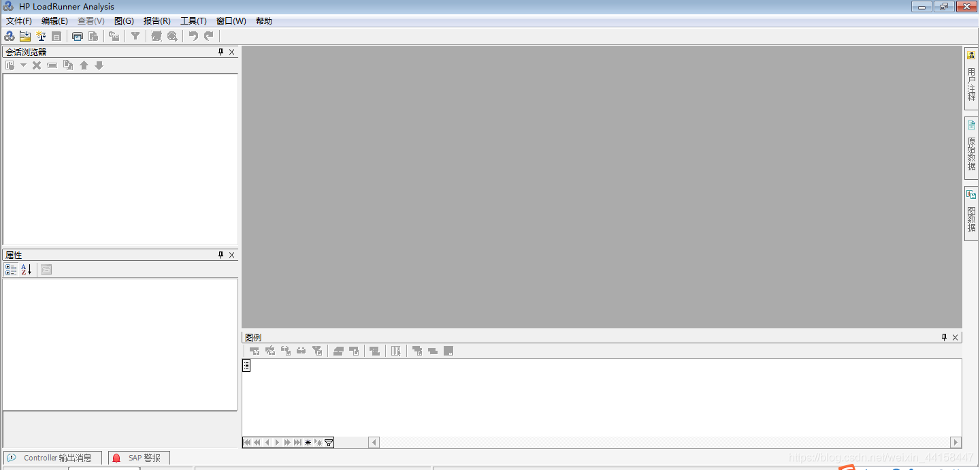
Task: Click right arrow of legend horizontal scrollbar
Action: (956, 443)
